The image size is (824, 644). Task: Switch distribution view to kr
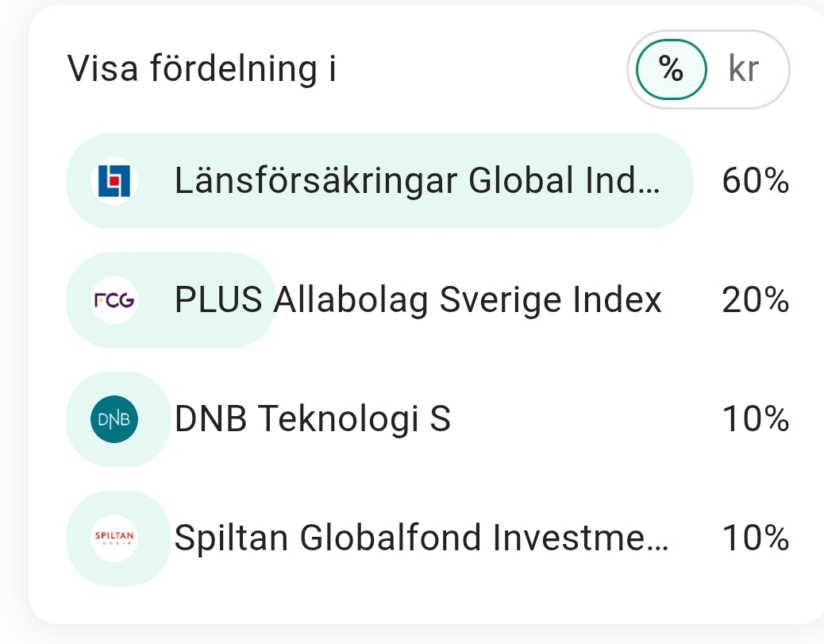[x=744, y=70]
